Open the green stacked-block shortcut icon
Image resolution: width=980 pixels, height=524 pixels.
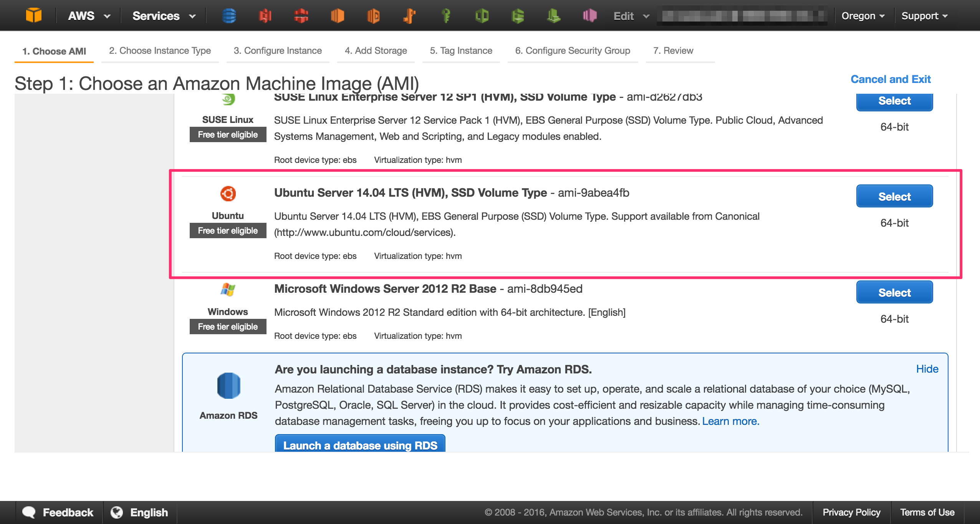(x=518, y=16)
